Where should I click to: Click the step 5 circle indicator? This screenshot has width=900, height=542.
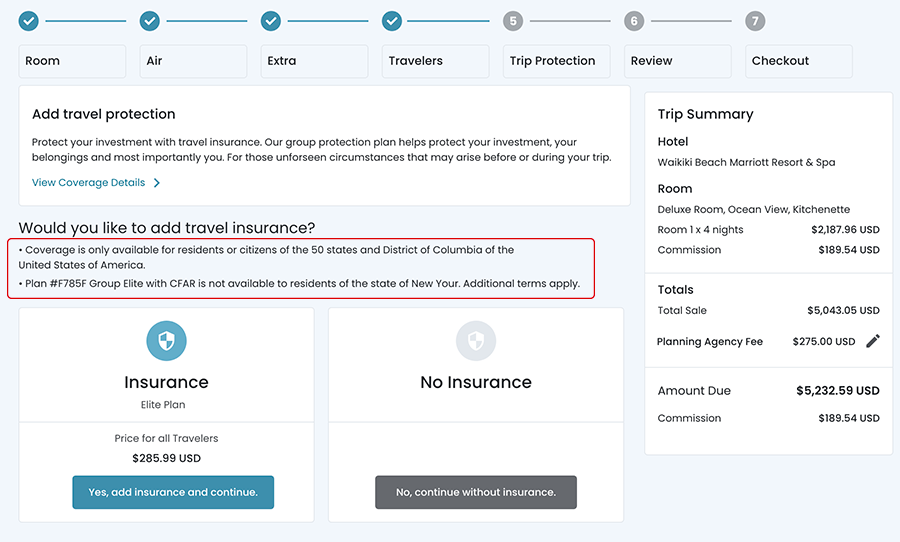513,20
